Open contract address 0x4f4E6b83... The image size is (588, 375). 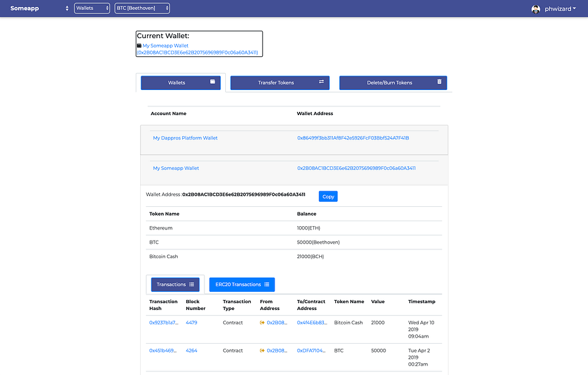click(x=312, y=322)
